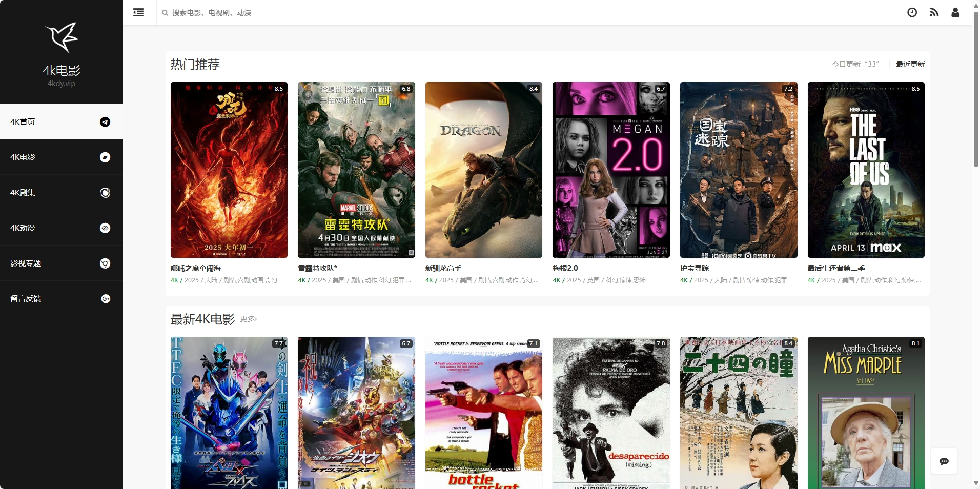The height and width of the screenshot is (489, 980).
Task: Open the floating chat bubble icon
Action: coord(944,461)
